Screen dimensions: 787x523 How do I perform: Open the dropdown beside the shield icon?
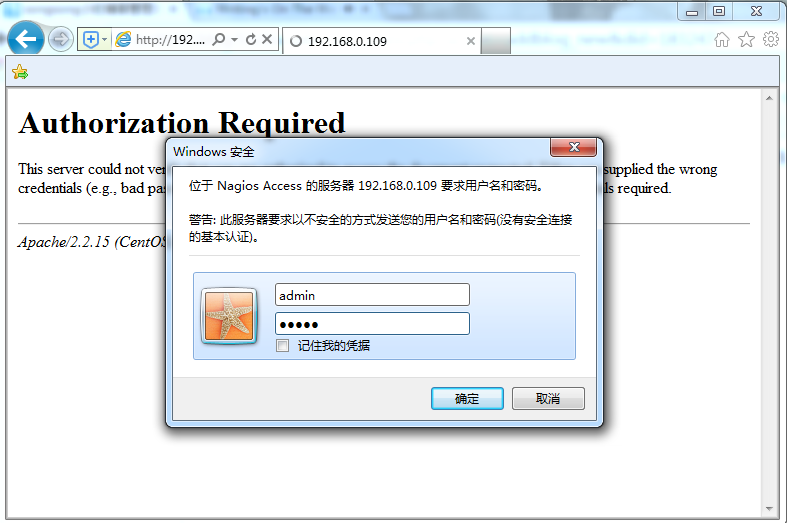point(104,39)
